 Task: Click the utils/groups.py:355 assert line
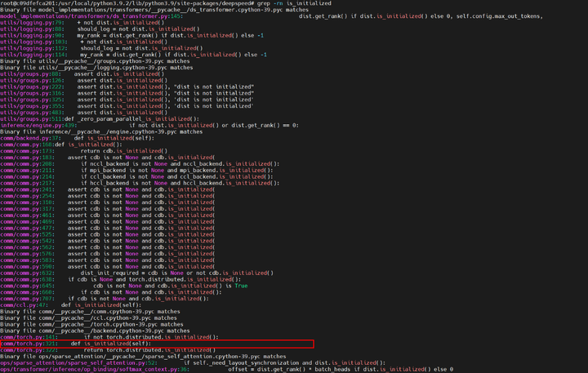point(127,106)
